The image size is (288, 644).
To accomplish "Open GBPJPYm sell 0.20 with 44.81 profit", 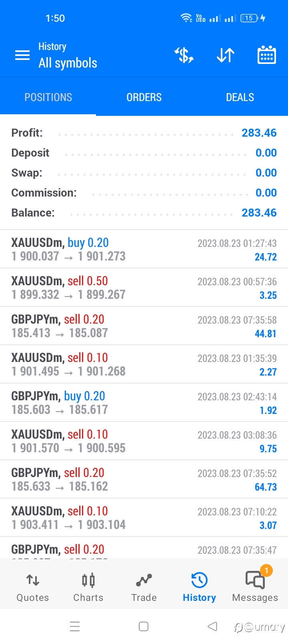I will click(144, 326).
